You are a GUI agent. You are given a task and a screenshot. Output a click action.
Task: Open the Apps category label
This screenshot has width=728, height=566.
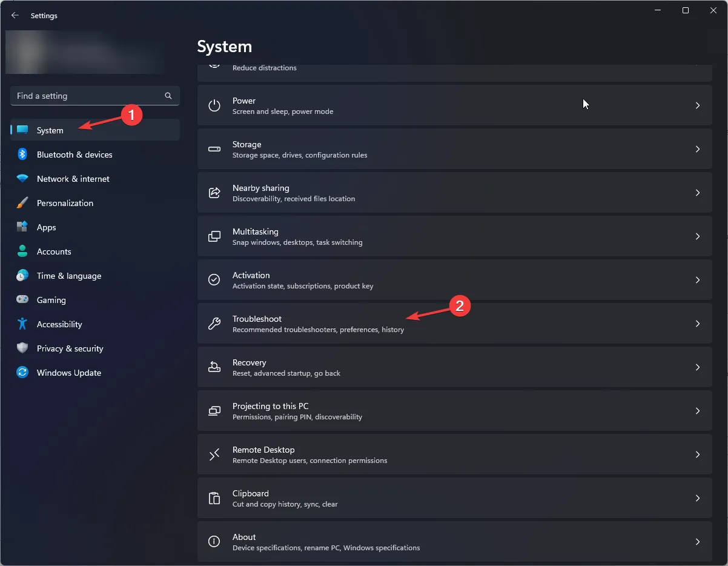[x=47, y=227]
